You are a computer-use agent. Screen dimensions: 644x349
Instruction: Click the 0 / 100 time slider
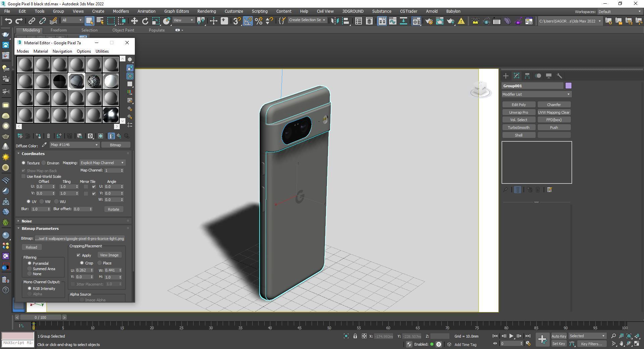[41, 317]
